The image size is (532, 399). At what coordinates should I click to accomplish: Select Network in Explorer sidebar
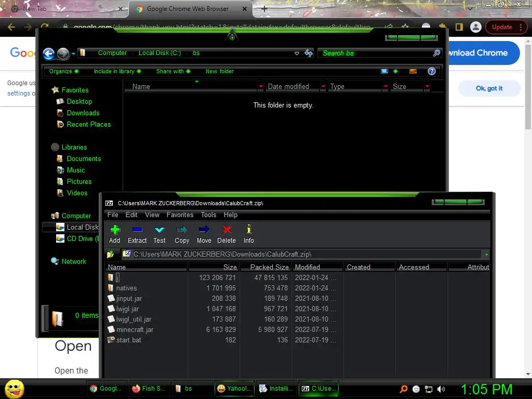(x=74, y=262)
